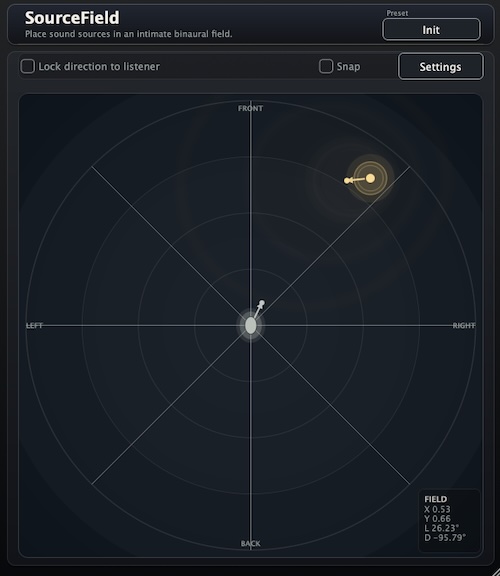The height and width of the screenshot is (576, 500).
Task: Click the source's yellow direction handle
Action: (347, 180)
